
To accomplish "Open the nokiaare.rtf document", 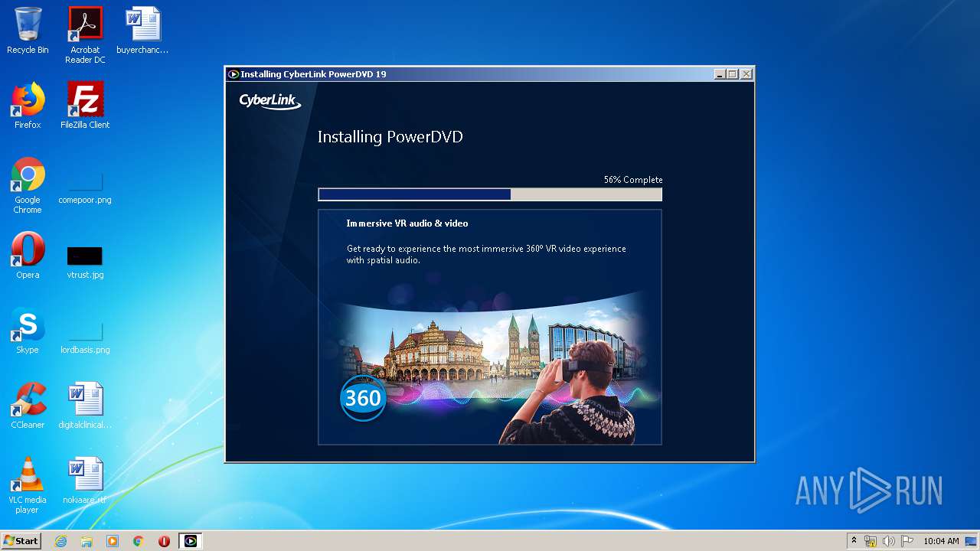I will pyautogui.click(x=85, y=481).
